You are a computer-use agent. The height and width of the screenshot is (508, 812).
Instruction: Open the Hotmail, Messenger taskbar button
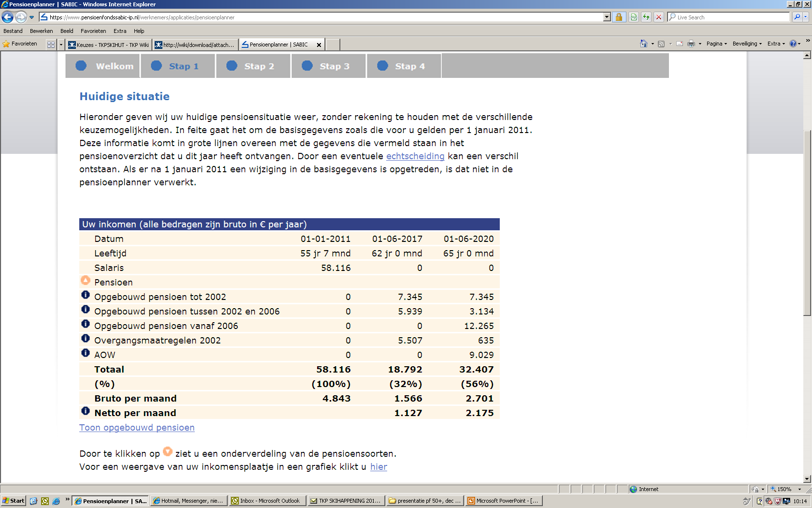point(188,501)
